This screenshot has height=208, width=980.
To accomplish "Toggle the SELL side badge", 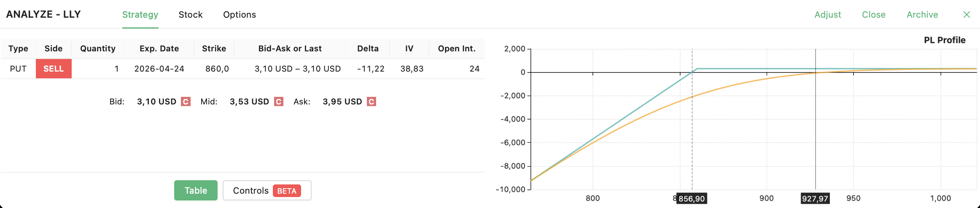I will [x=54, y=69].
